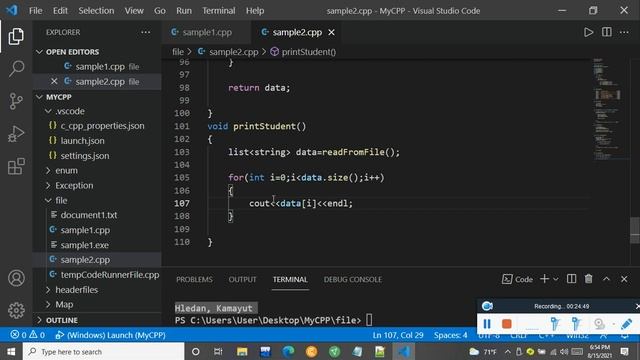This screenshot has width=640, height=360.
Task: Kill terminal with trash icon
Action: pyautogui.click(x=588, y=279)
